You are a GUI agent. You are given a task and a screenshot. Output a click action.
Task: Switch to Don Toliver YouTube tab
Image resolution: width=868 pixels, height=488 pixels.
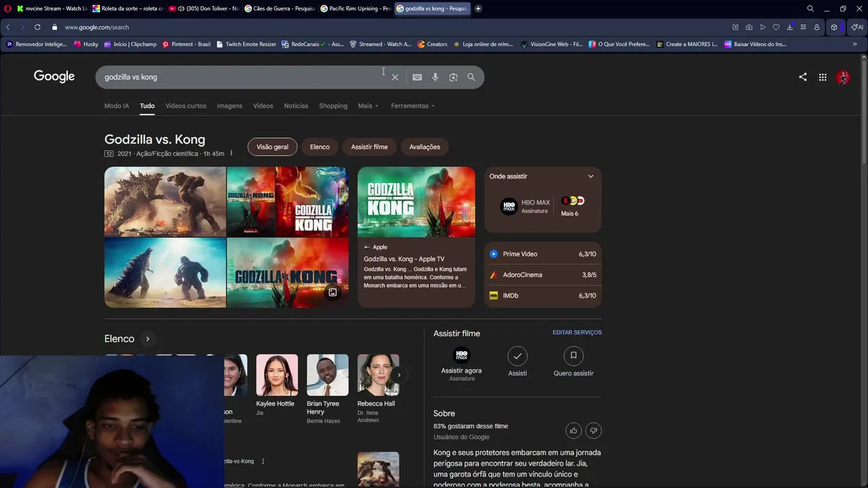coord(203,9)
